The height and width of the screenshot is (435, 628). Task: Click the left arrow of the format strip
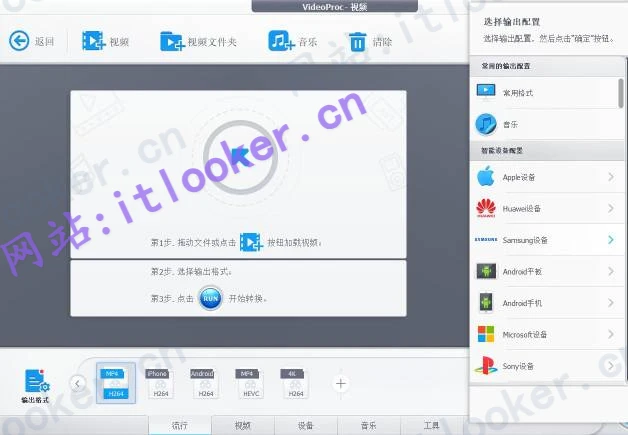pyautogui.click(x=77, y=384)
